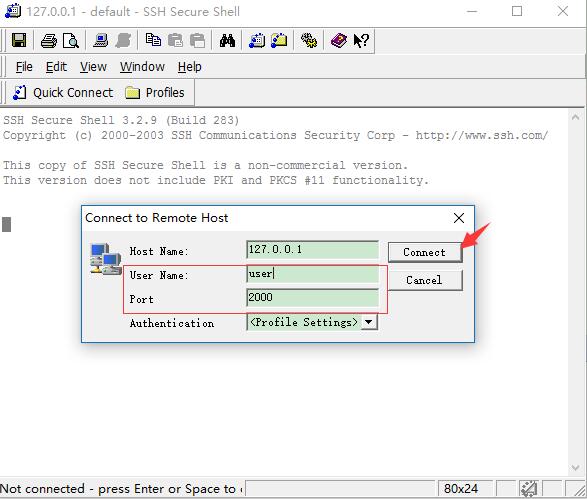Viewport: 587px width, 499px height.
Task: Open the New File Transfer Window icon
Action: [x=279, y=40]
